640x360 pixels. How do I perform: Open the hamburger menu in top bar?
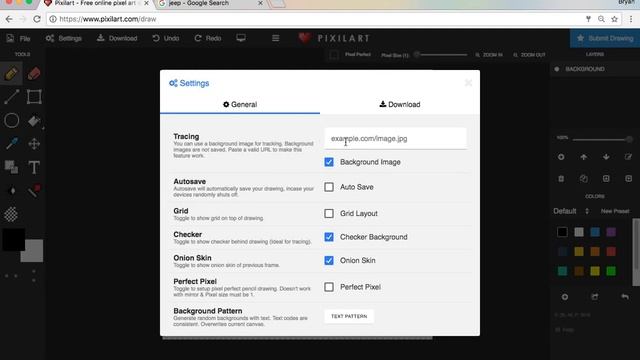[276, 38]
